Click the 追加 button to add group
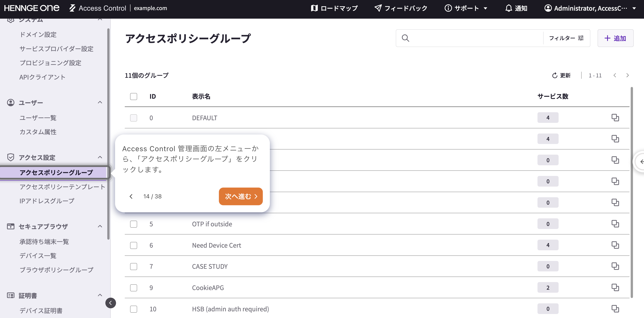Viewport: 644px width, 318px height. (x=615, y=38)
